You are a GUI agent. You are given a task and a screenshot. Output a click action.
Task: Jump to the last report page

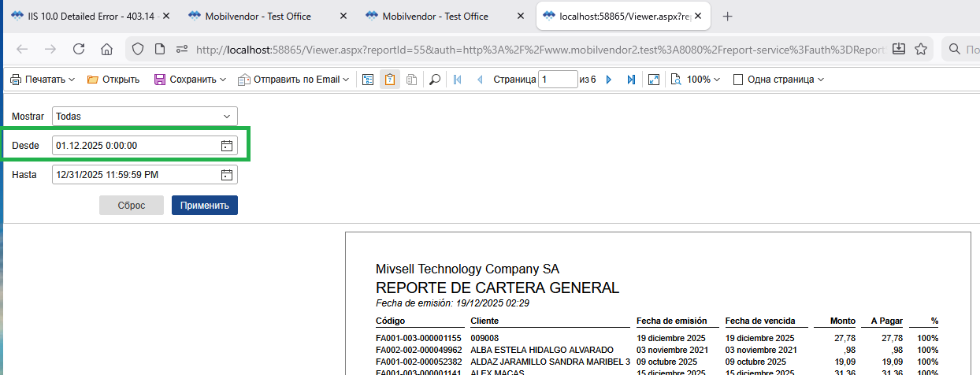coord(631,80)
